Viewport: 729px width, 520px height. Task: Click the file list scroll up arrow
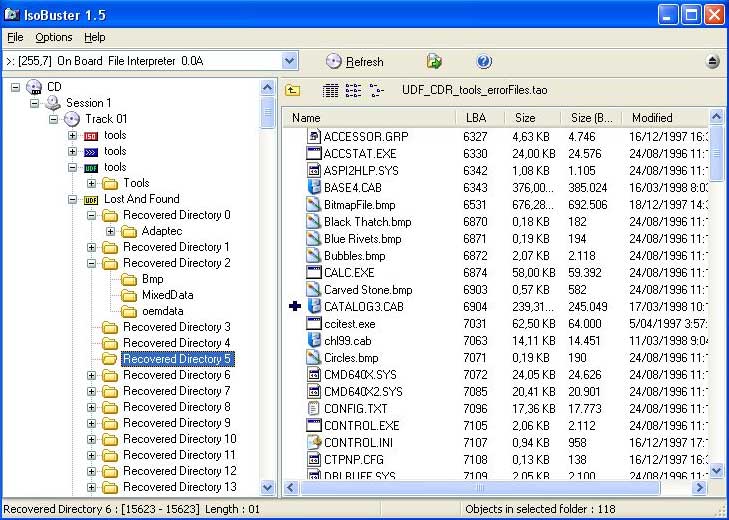[716, 116]
